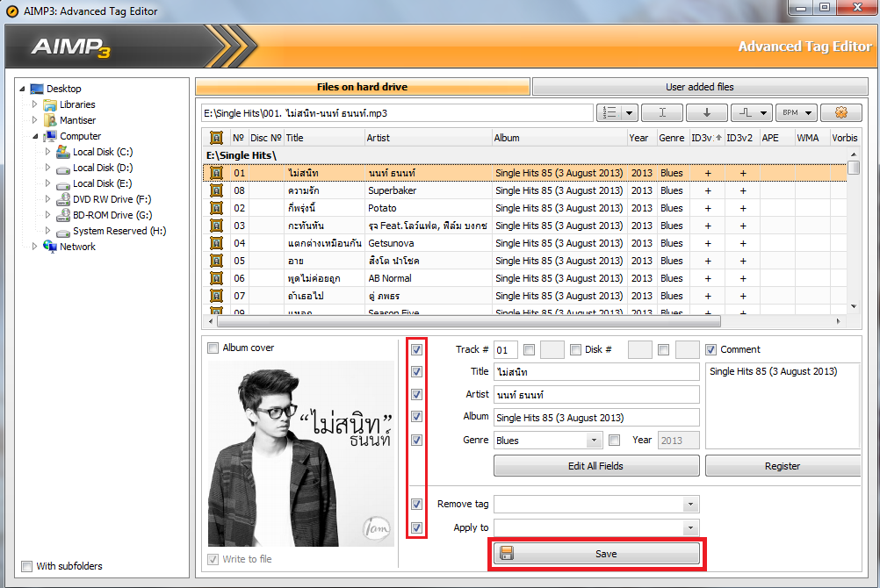Sort by the Album column header

559,138
